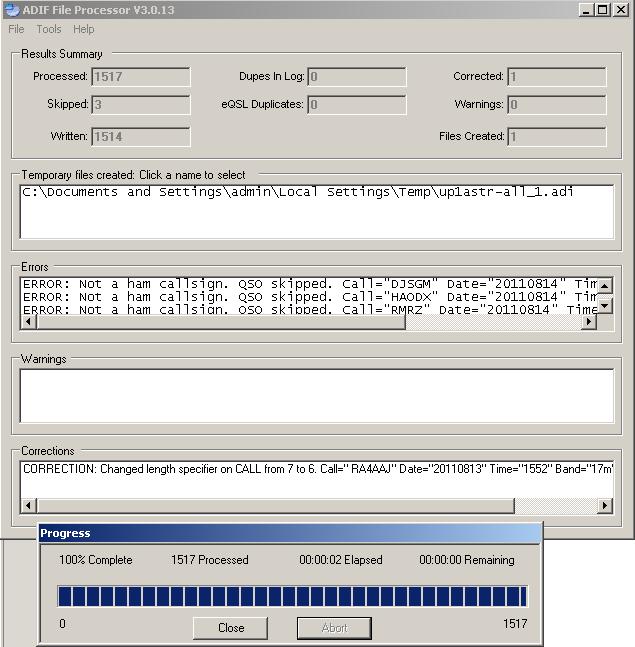Click the Skipped count field
Image resolution: width=635 pixels, height=647 pixels.
[x=140, y=105]
